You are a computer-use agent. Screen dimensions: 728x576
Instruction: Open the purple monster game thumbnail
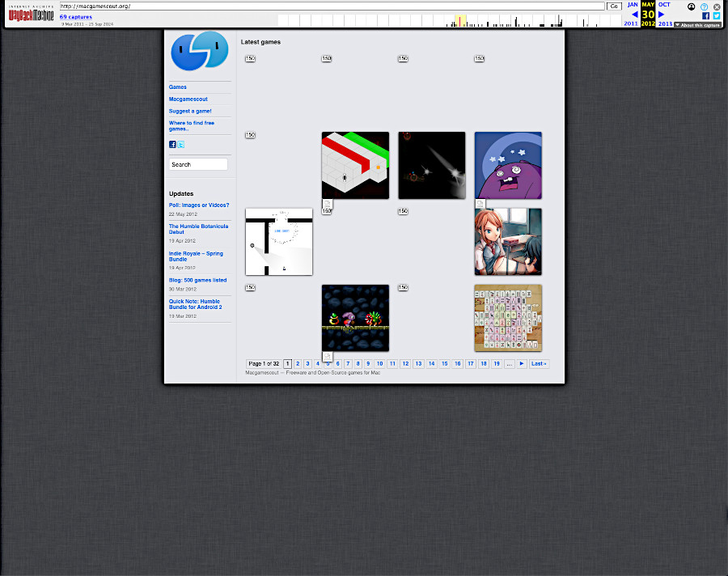click(508, 165)
